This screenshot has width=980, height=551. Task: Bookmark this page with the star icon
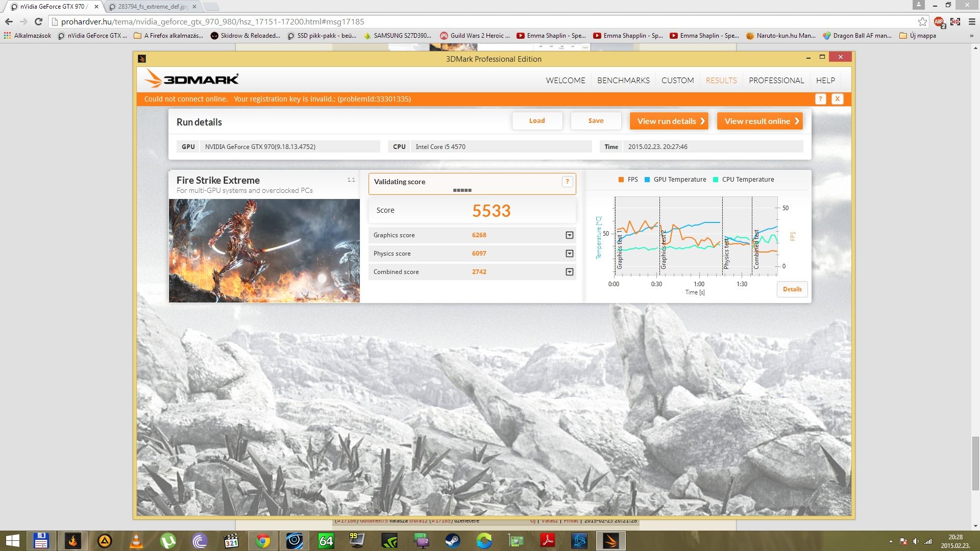click(922, 21)
